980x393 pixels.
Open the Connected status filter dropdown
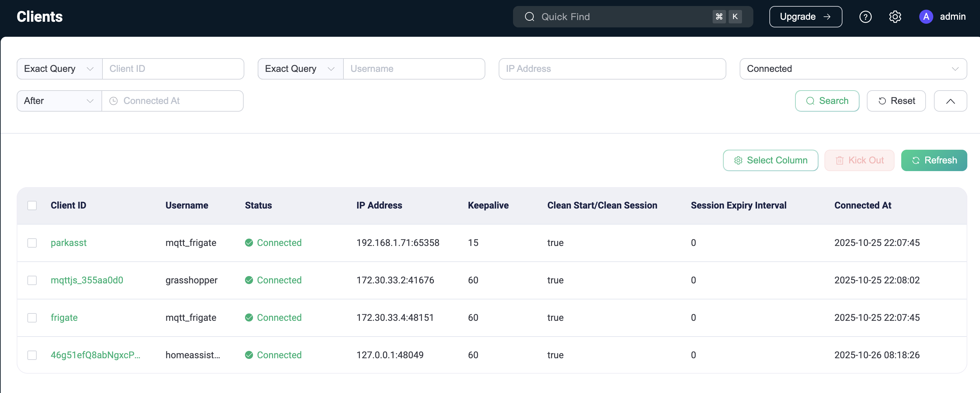852,69
